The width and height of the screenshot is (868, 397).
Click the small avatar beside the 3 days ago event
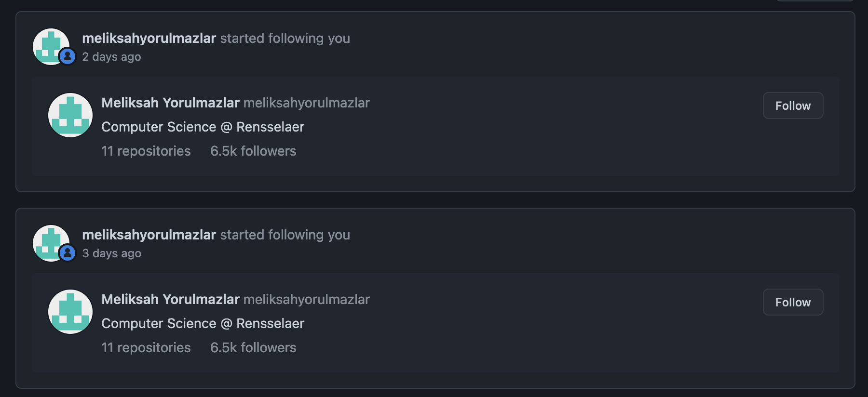pyautogui.click(x=48, y=240)
